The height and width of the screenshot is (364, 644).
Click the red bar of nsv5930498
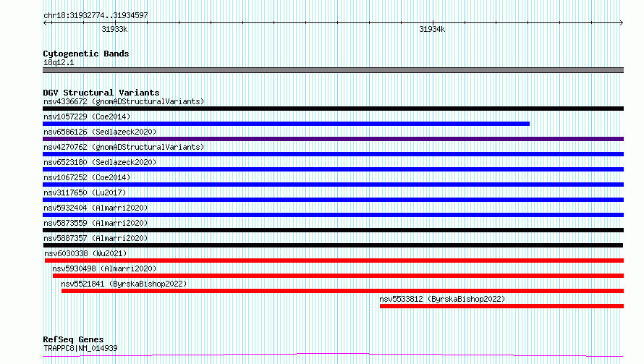click(x=338, y=276)
